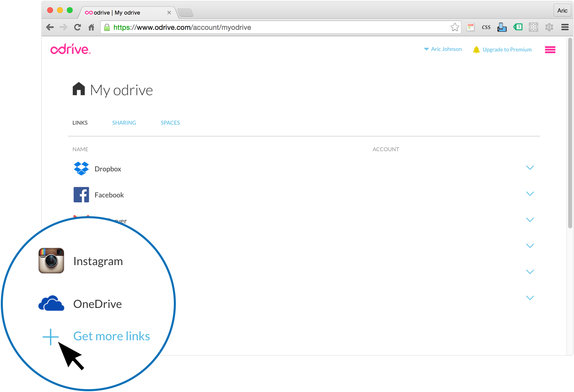The image size is (574, 392).
Task: Click the My odrive heading
Action: 121,90
